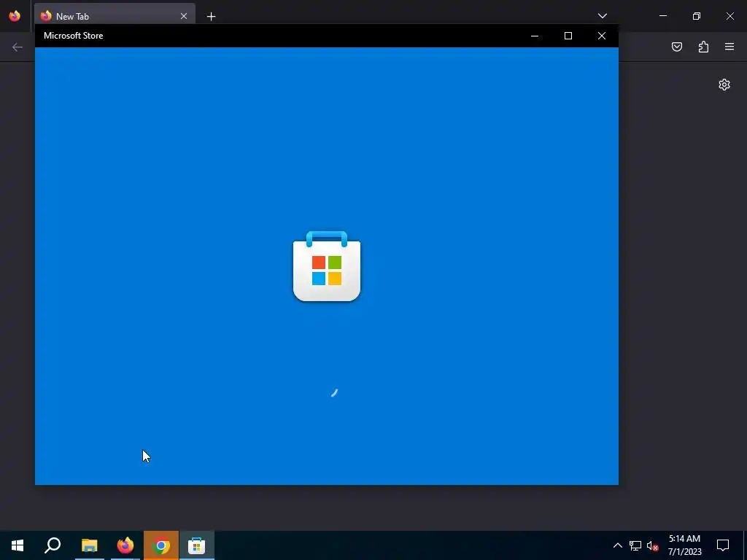This screenshot has width=747, height=560.
Task: Expand the Firefox list all tabs dropdown
Action: [602, 16]
